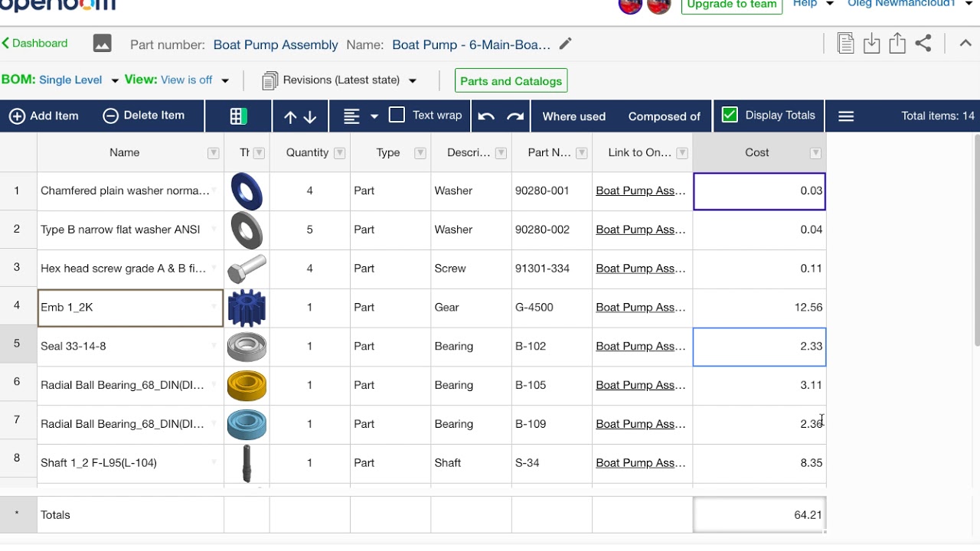Click the share icon in header

coord(923,44)
